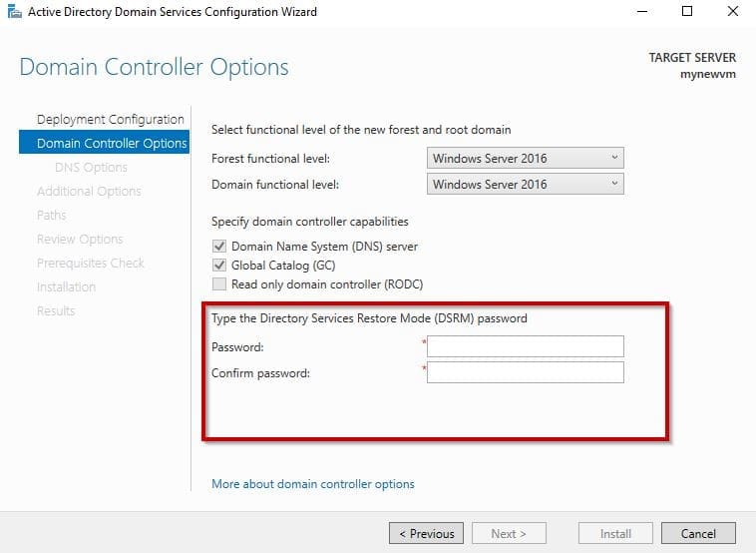Uncheck the Global Catalog (GC) option
756x553 pixels.
tap(219, 266)
